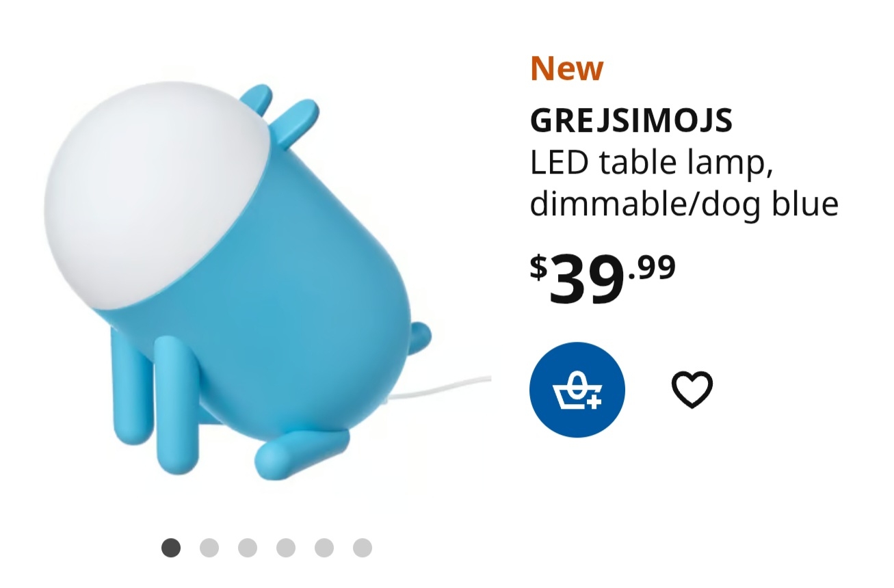Switch to fifth carousel dot image
Viewport: 894px width, 588px height.
pos(324,548)
